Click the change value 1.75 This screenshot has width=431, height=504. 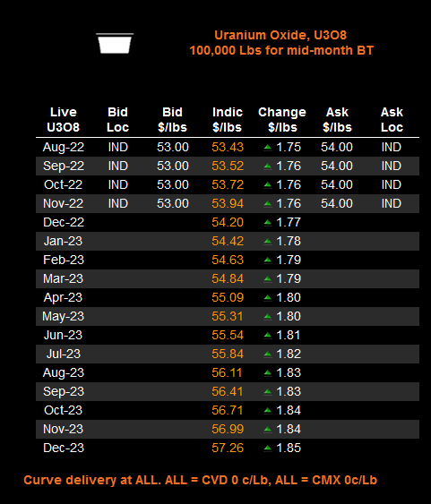[x=289, y=147]
